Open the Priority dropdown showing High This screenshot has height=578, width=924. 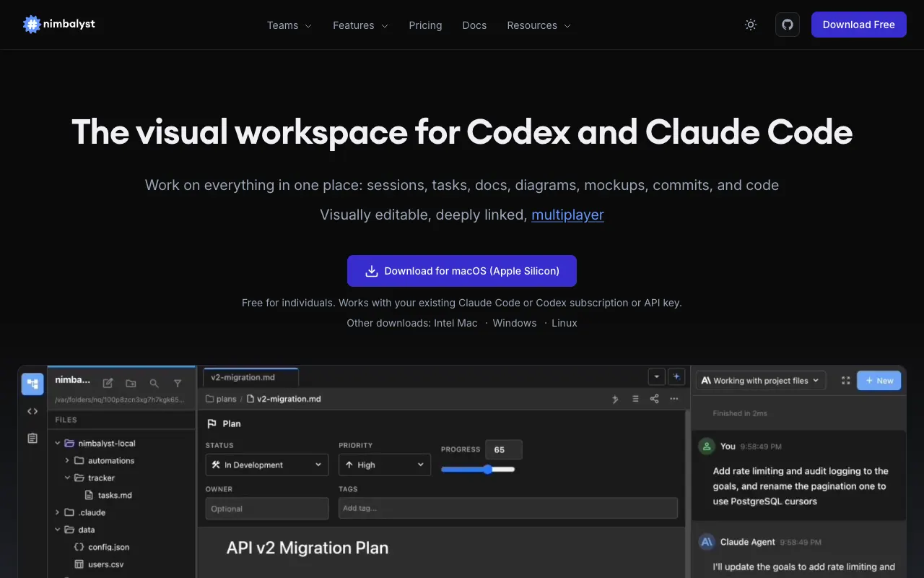tap(385, 465)
